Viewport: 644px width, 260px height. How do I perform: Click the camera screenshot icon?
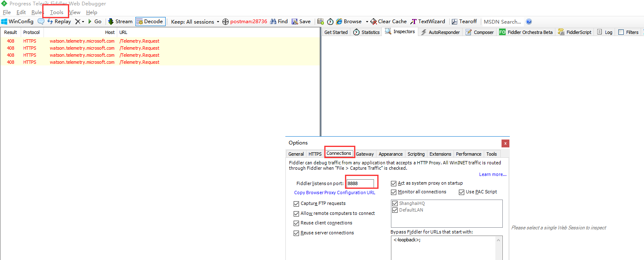pyautogui.click(x=321, y=22)
